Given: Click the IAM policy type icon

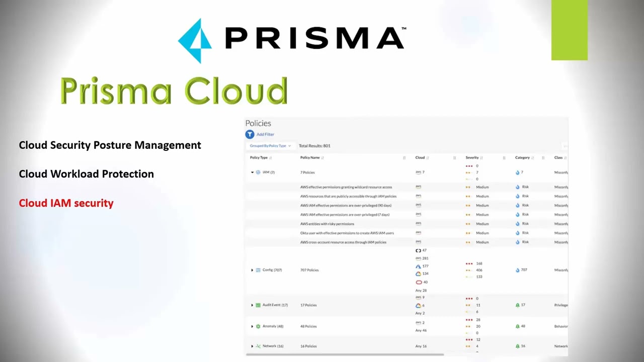Looking at the screenshot, I should (x=258, y=172).
